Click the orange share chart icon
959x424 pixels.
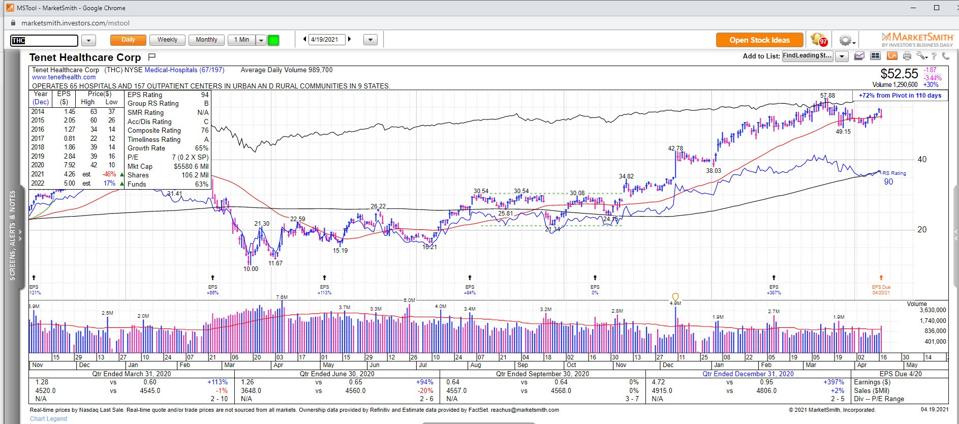click(890, 56)
